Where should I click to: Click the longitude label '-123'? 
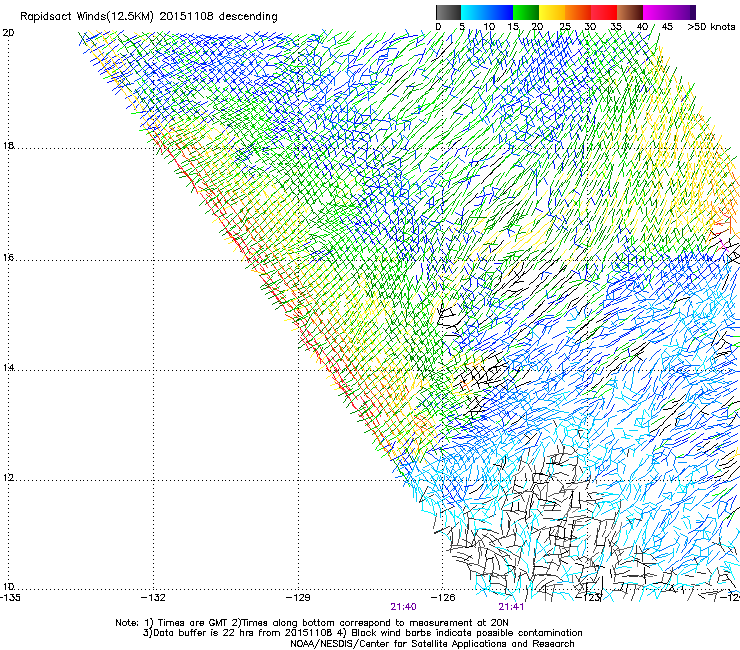click(x=589, y=598)
